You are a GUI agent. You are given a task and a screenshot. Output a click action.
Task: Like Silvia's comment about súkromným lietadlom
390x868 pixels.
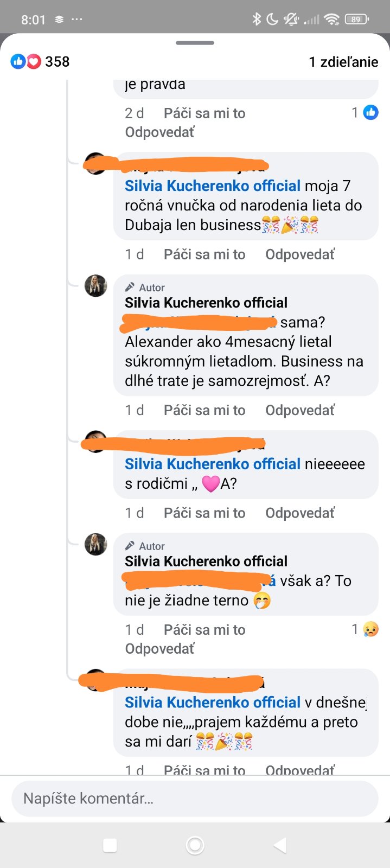click(x=204, y=410)
